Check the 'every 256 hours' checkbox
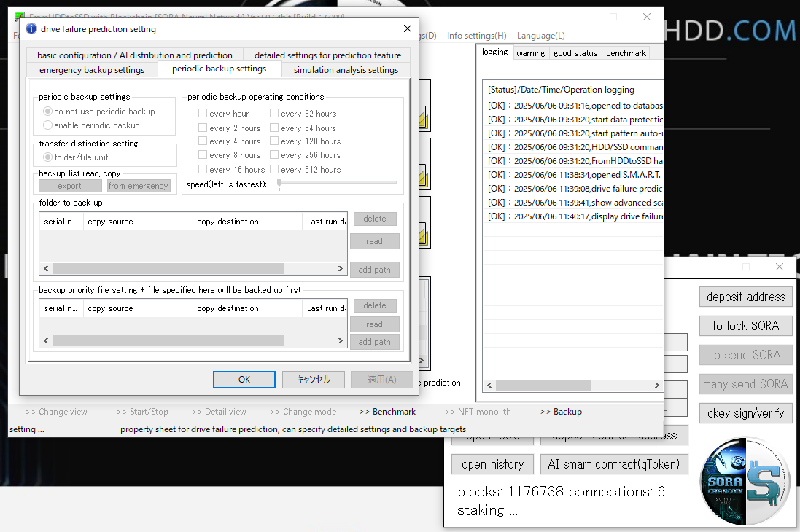Image resolution: width=800 pixels, height=532 pixels. 274,154
